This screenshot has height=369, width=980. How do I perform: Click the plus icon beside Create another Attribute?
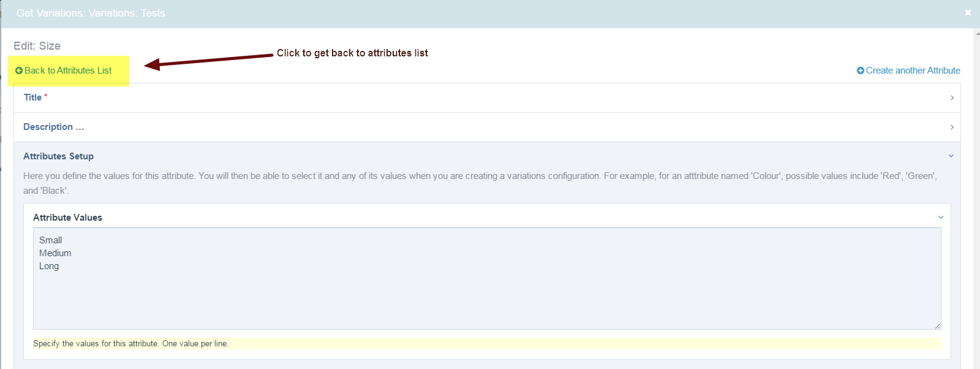[x=861, y=70]
